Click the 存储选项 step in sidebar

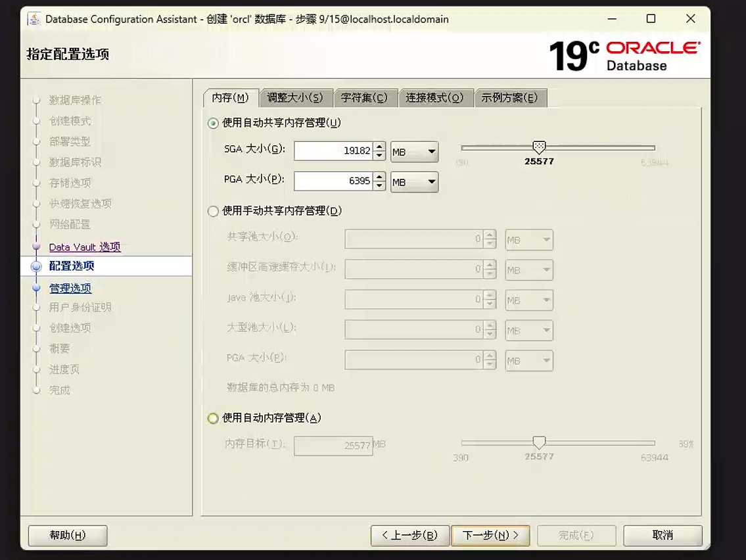pos(70,183)
